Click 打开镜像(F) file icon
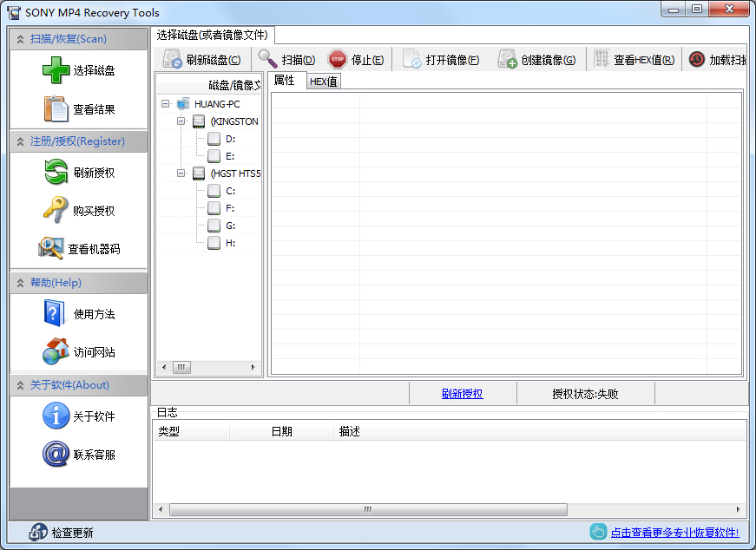 click(x=411, y=59)
